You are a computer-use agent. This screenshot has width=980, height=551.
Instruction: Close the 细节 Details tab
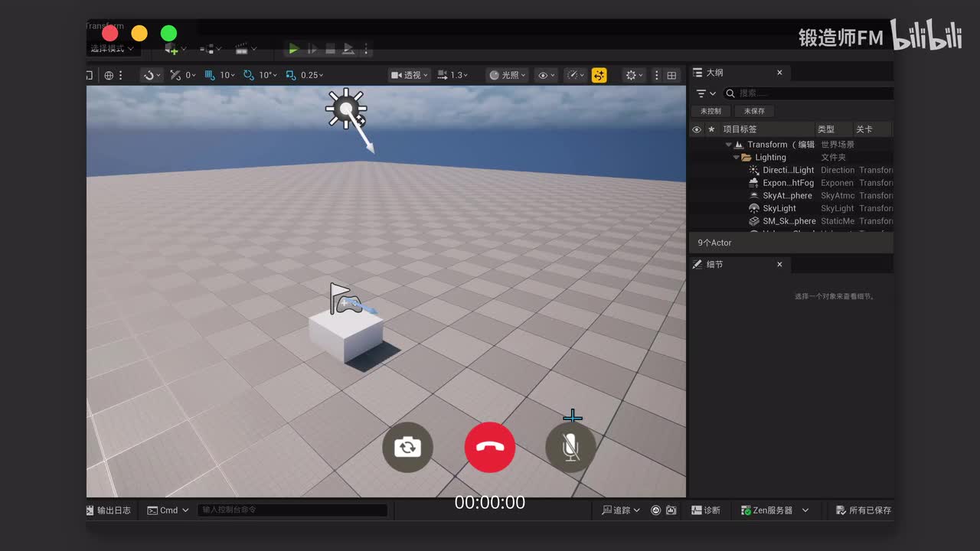click(x=779, y=264)
